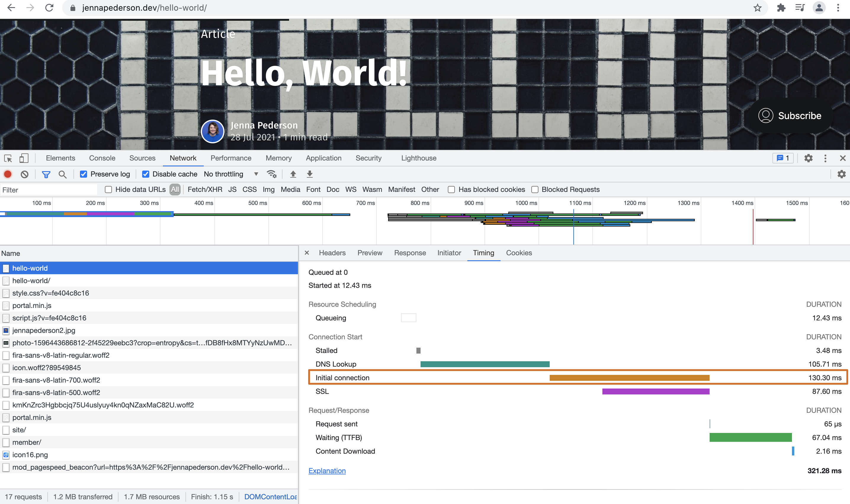The height and width of the screenshot is (504, 850).
Task: Click the Explanation link
Action: point(327,471)
